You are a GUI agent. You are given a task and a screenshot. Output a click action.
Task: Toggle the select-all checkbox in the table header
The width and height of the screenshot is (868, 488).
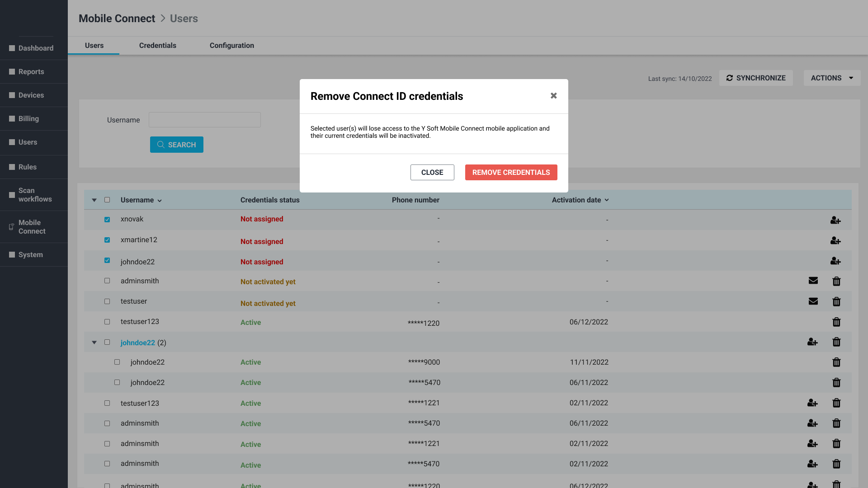(x=107, y=200)
